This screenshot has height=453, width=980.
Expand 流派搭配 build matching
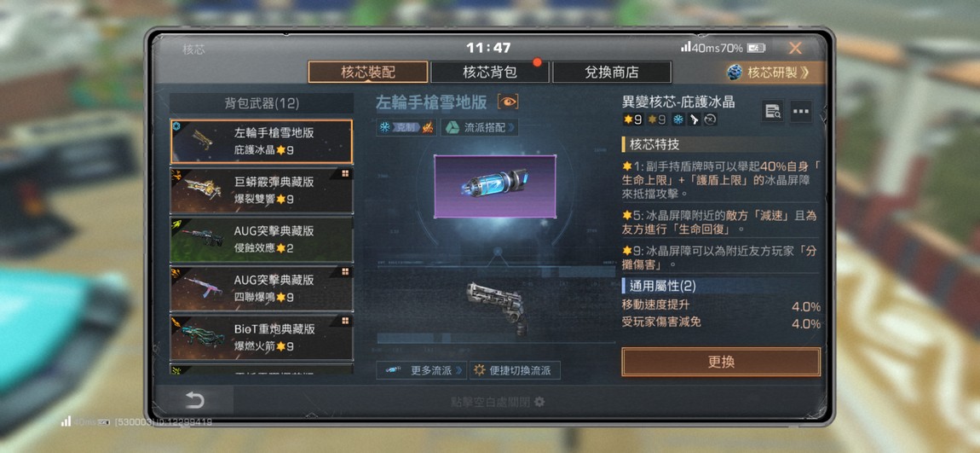pyautogui.click(x=480, y=128)
